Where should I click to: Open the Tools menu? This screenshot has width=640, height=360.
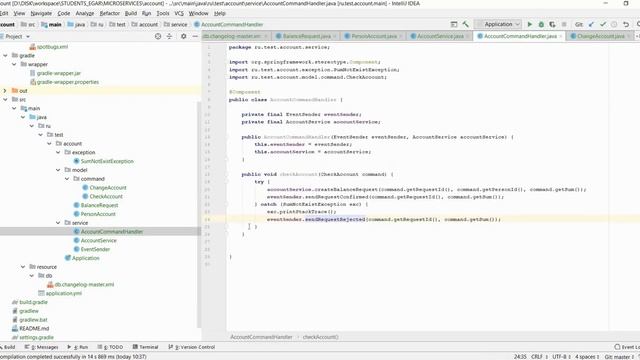pos(163,13)
